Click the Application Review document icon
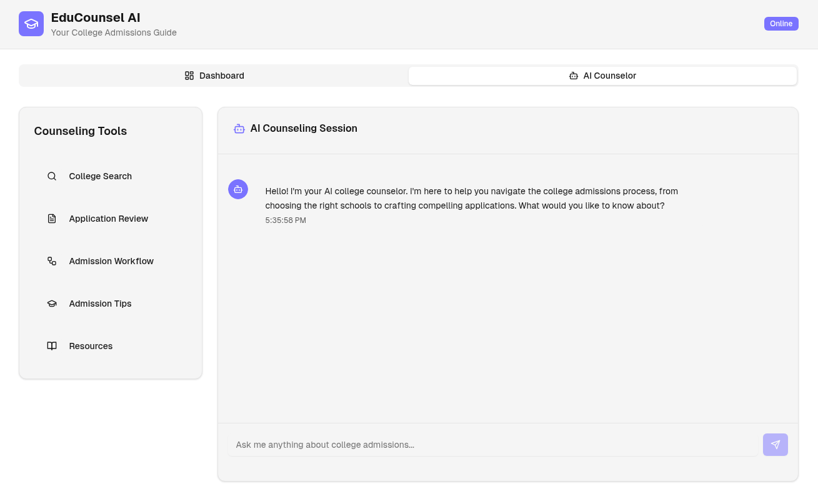818x504 pixels. pos(52,219)
